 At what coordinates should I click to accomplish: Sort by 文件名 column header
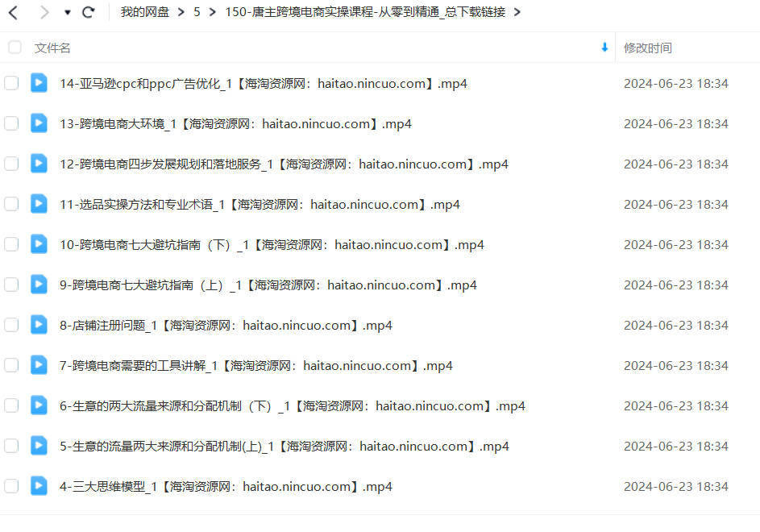click(52, 48)
